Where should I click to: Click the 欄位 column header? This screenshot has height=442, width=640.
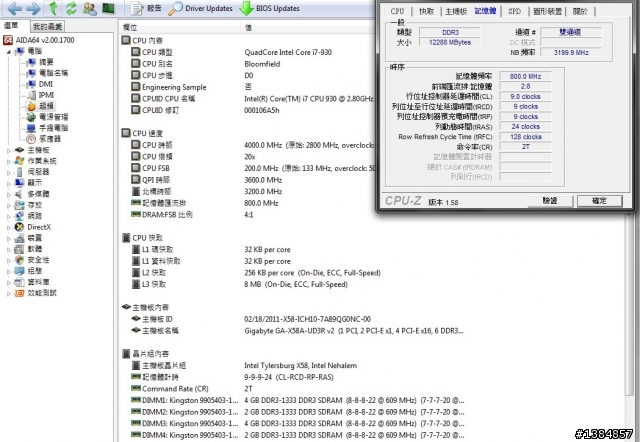tap(180, 27)
